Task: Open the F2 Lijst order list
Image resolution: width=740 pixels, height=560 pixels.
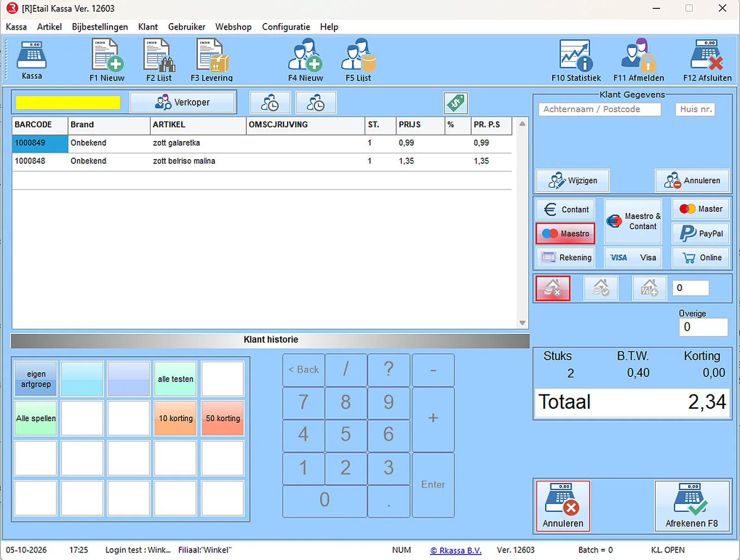Action: click(x=159, y=60)
